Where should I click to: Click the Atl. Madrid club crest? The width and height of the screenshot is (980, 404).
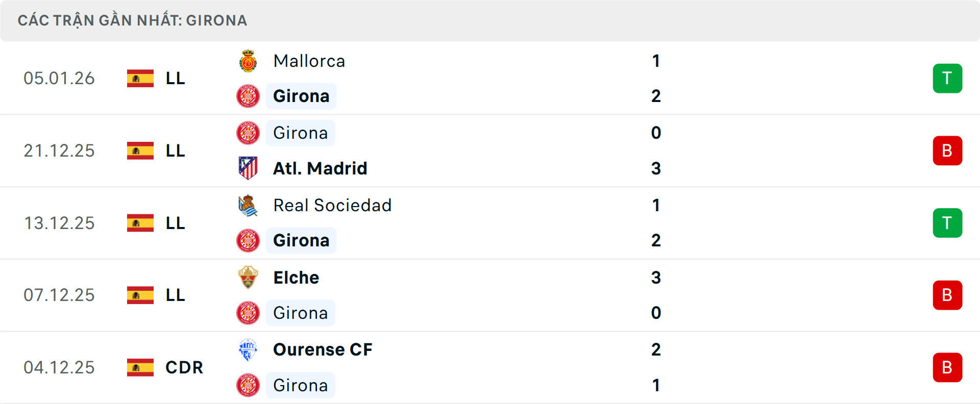click(249, 168)
